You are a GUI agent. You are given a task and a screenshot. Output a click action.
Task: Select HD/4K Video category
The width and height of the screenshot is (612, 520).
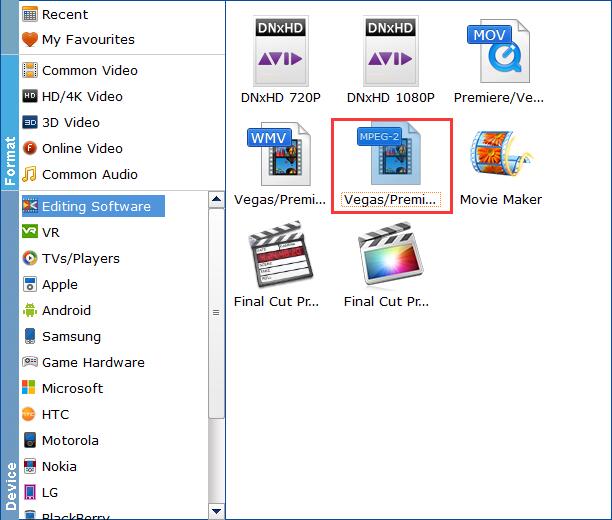[82, 96]
